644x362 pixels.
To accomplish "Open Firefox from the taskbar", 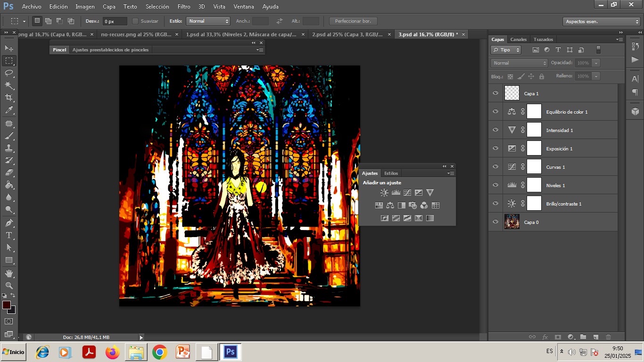I will click(x=113, y=352).
